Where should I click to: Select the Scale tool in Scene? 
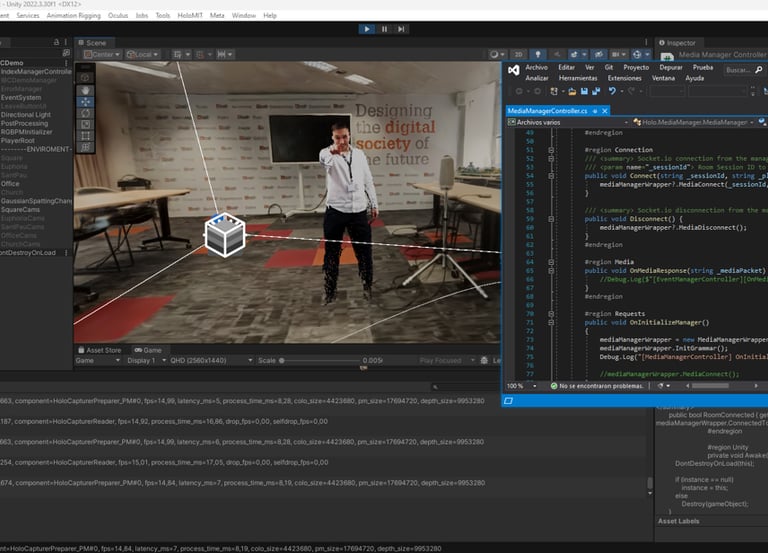[x=85, y=124]
